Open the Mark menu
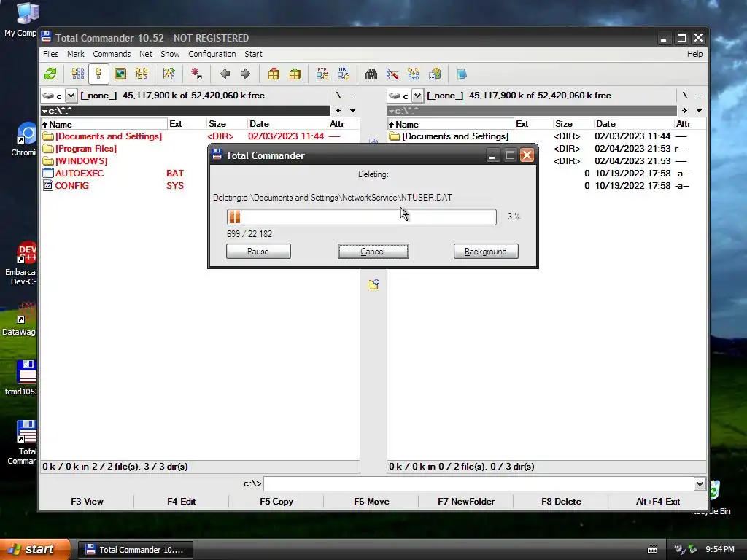The width and height of the screenshot is (747, 560). pos(75,54)
